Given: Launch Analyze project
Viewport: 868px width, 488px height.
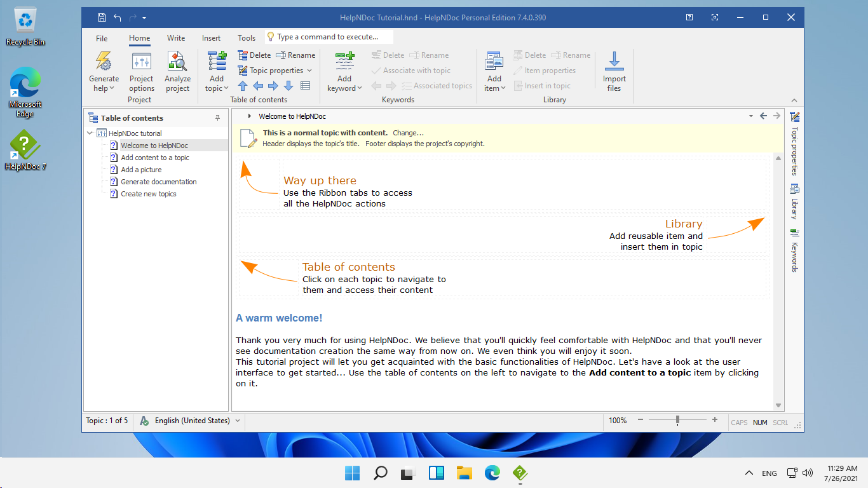Looking at the screenshot, I should [x=177, y=72].
